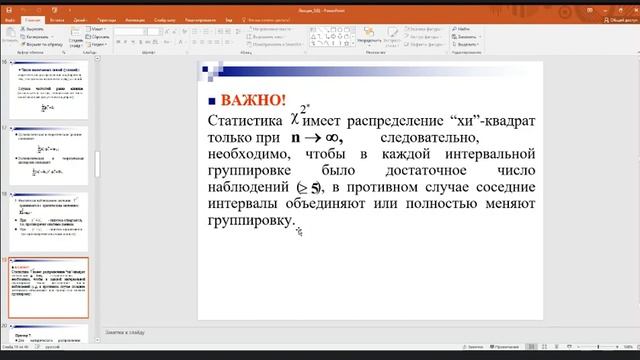This screenshot has height=360, width=640.
Task: Open Экспресс-стили quick styles
Action: click(x=392, y=38)
